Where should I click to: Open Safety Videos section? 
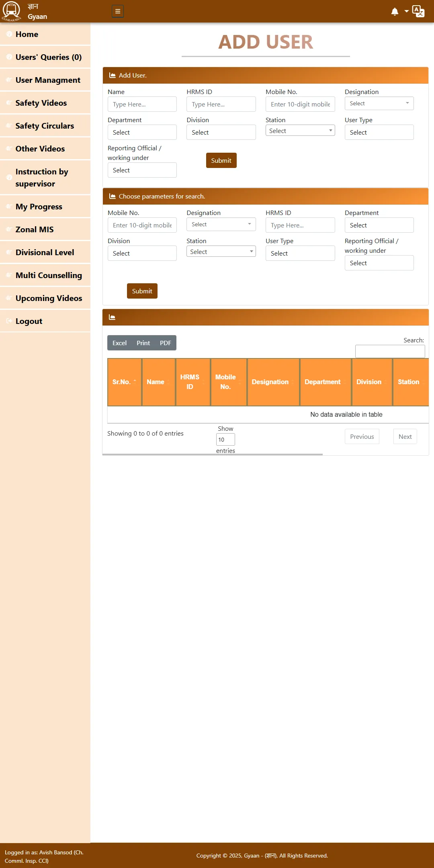tap(45, 103)
